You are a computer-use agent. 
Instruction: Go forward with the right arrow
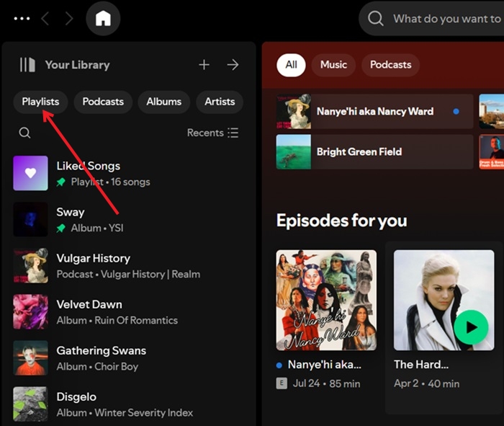tap(69, 19)
